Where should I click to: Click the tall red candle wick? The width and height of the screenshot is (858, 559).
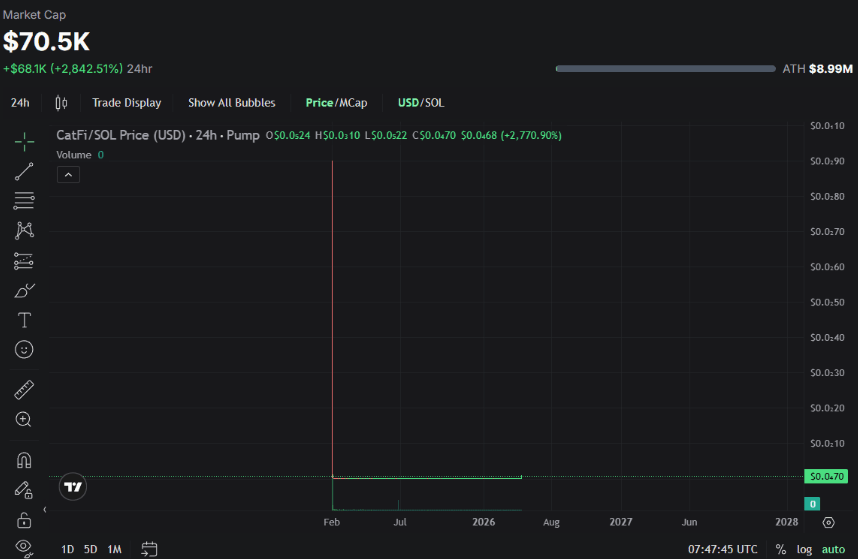pyautogui.click(x=332, y=317)
